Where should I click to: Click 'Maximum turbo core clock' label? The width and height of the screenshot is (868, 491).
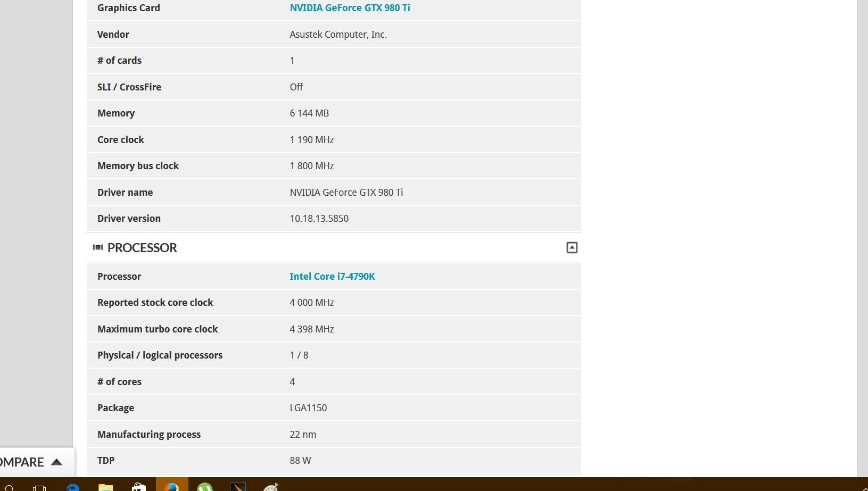(x=158, y=329)
